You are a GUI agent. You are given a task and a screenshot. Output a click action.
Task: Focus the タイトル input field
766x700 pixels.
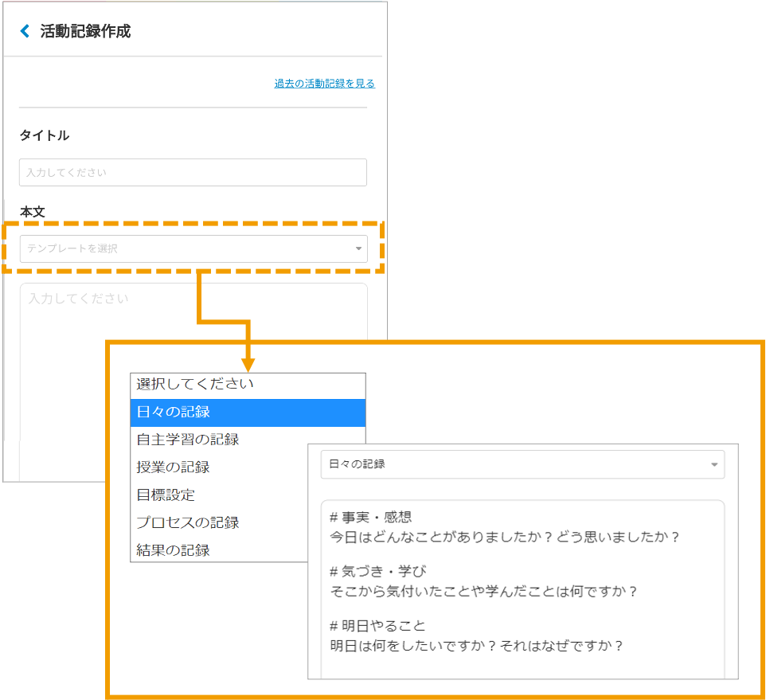[193, 173]
